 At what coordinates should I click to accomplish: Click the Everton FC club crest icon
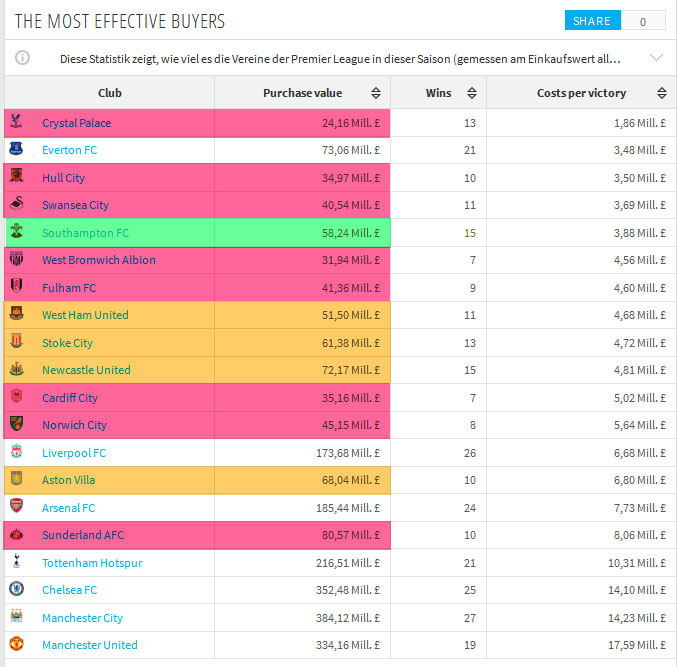16,149
